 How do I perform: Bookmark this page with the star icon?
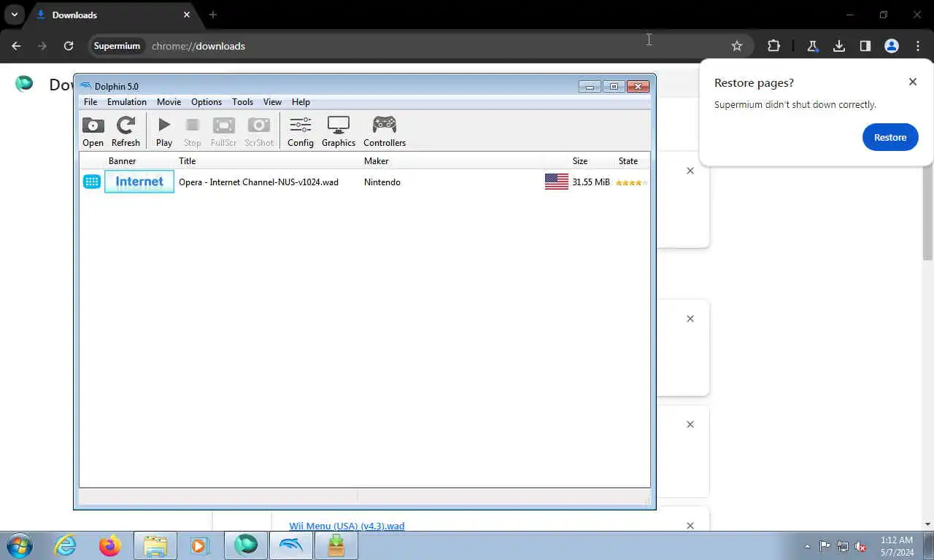pyautogui.click(x=737, y=46)
